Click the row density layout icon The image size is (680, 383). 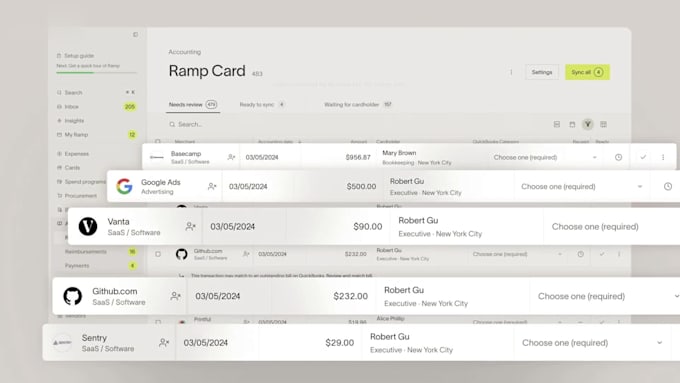(x=557, y=124)
